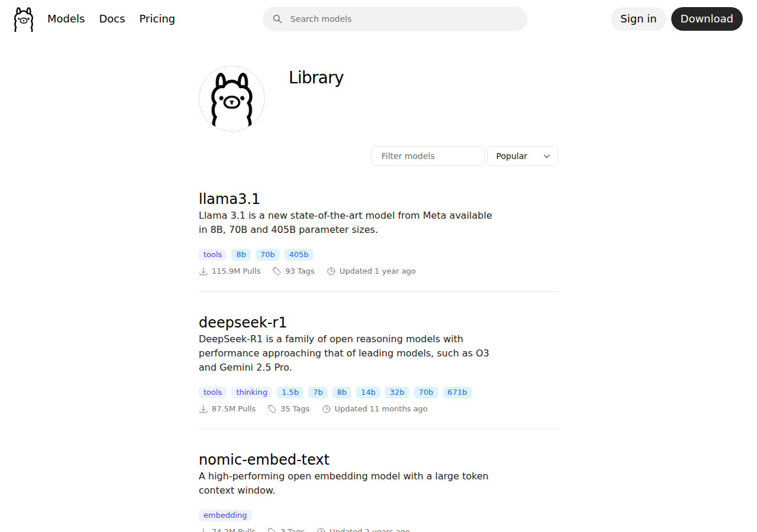Click the tag icon beside 93 Tags
This screenshot has height=532, width=757.
277,271
